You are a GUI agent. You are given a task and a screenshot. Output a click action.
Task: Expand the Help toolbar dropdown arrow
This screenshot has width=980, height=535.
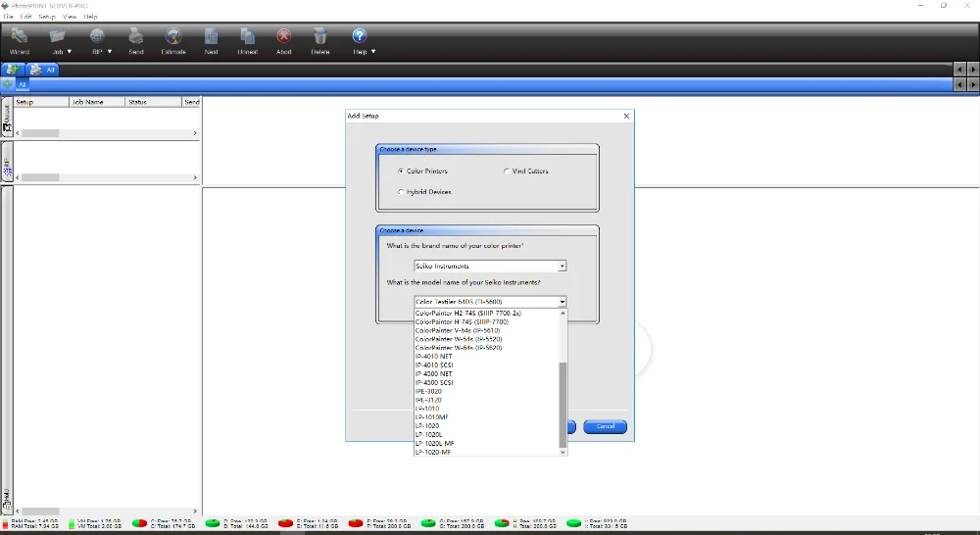(x=373, y=52)
